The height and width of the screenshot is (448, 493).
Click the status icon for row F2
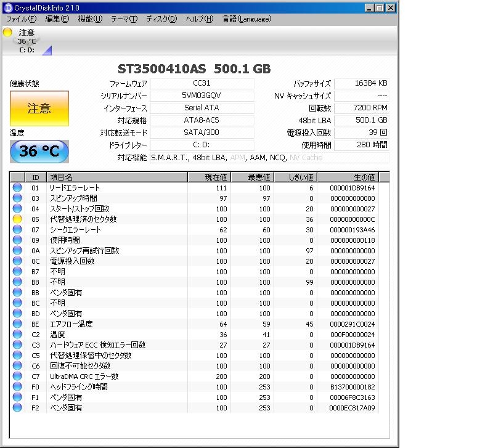(x=17, y=408)
